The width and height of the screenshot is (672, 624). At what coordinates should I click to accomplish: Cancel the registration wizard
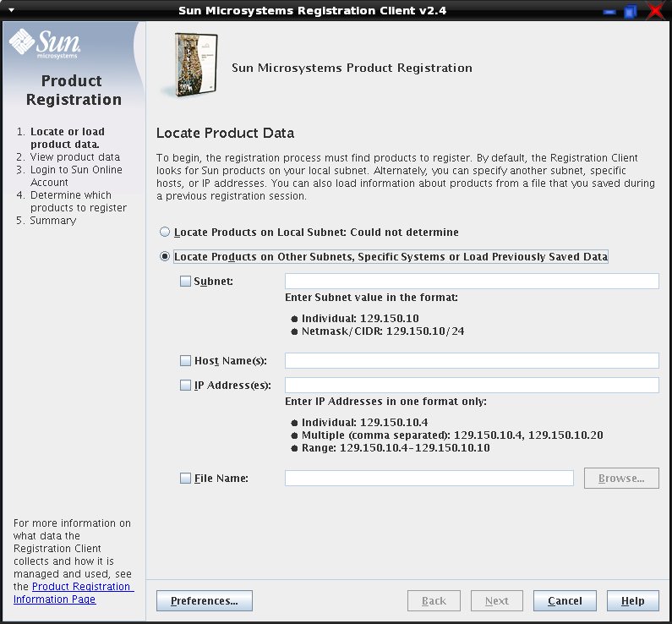pyautogui.click(x=565, y=600)
